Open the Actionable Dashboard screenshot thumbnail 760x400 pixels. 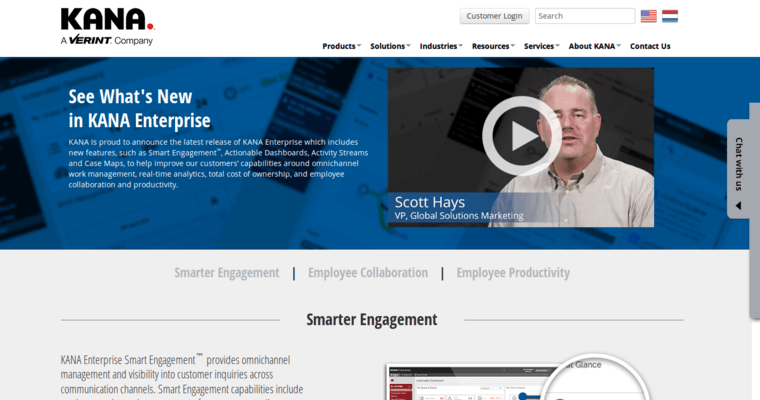(x=460, y=382)
